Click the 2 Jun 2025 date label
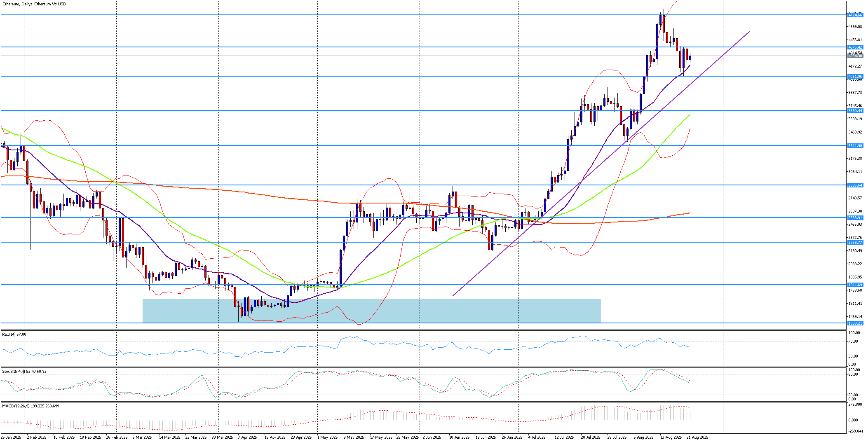868x442 pixels. pyautogui.click(x=432, y=437)
